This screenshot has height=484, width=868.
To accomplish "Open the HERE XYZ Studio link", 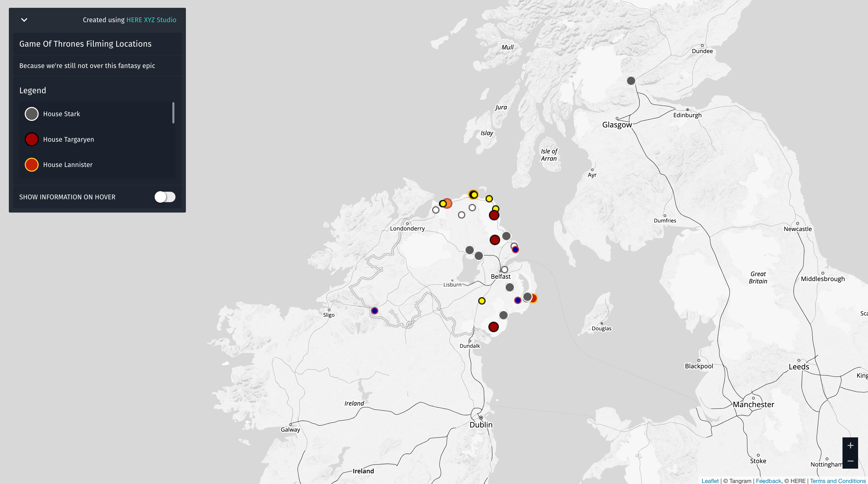I will tap(151, 20).
